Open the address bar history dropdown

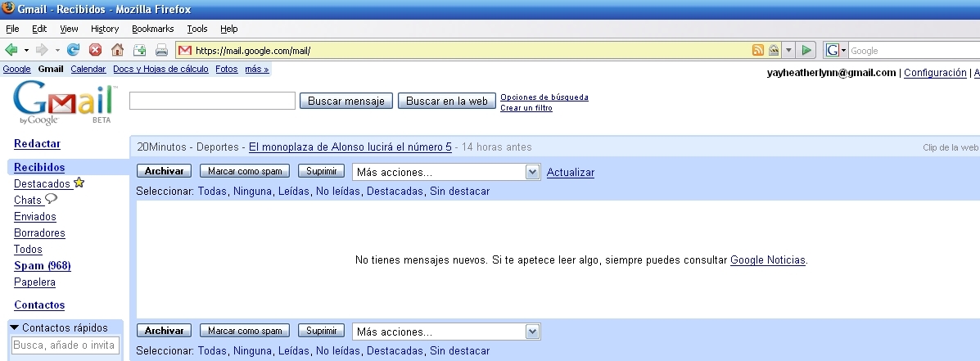click(788, 51)
